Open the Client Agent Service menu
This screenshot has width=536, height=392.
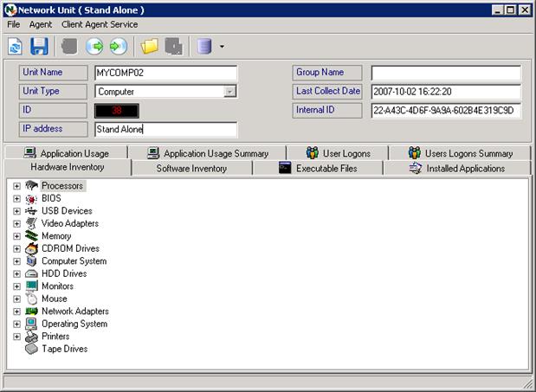click(100, 24)
